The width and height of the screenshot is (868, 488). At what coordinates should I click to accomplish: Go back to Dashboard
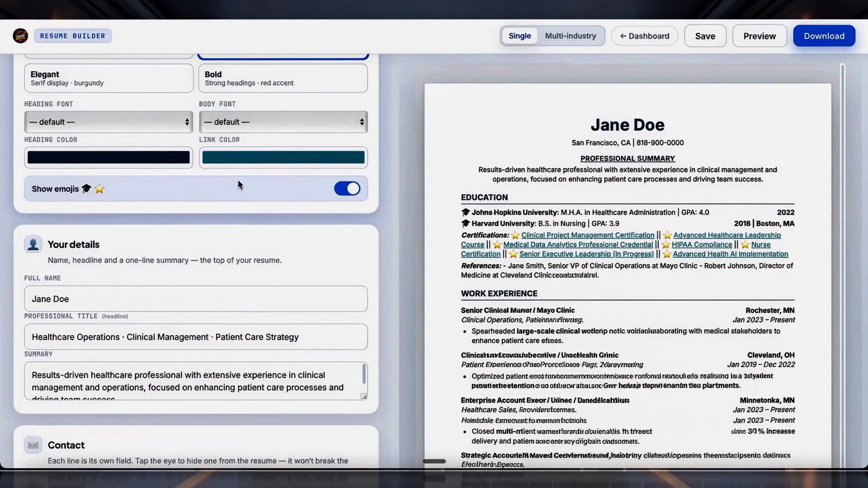pyautogui.click(x=645, y=36)
